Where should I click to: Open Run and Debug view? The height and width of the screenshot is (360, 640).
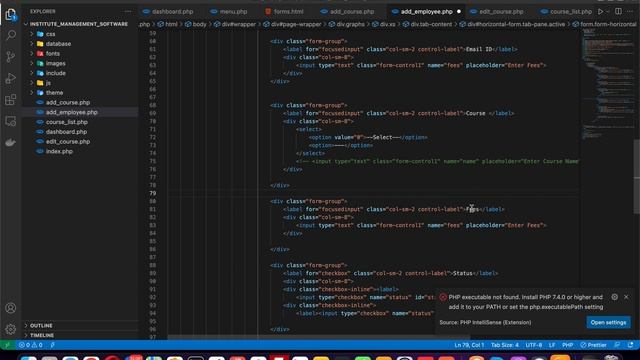(11, 78)
